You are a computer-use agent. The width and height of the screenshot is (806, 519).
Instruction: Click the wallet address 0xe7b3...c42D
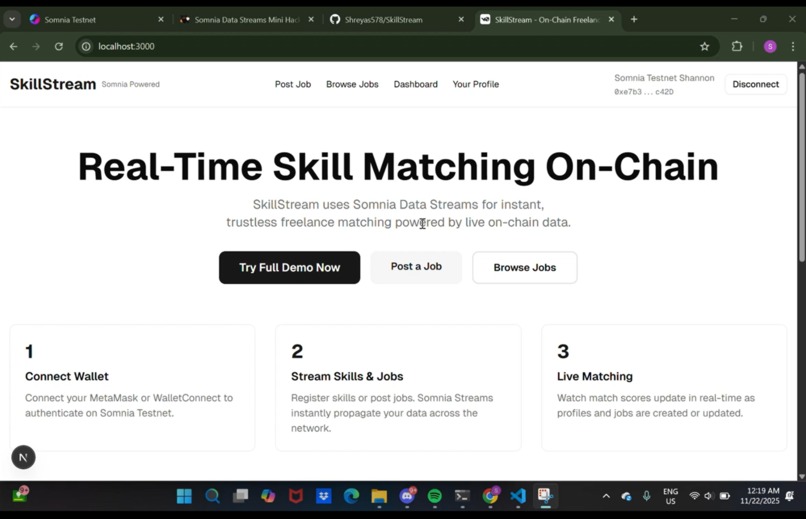coord(644,92)
